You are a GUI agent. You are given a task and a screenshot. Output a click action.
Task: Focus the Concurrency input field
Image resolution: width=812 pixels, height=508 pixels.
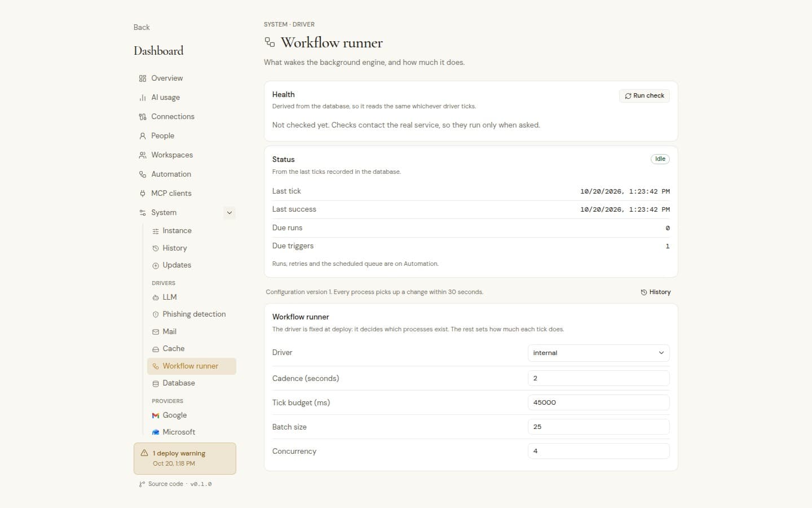(598, 451)
